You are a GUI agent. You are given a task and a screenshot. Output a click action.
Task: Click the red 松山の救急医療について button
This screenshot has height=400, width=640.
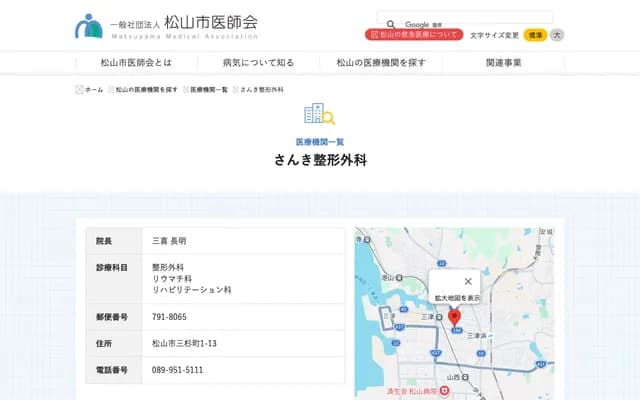click(x=414, y=35)
